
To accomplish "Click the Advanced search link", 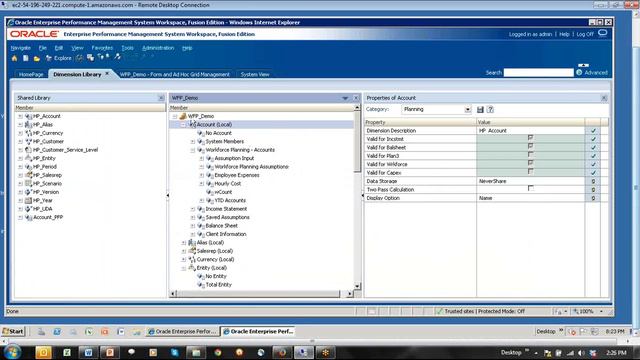I will pyautogui.click(x=596, y=73).
